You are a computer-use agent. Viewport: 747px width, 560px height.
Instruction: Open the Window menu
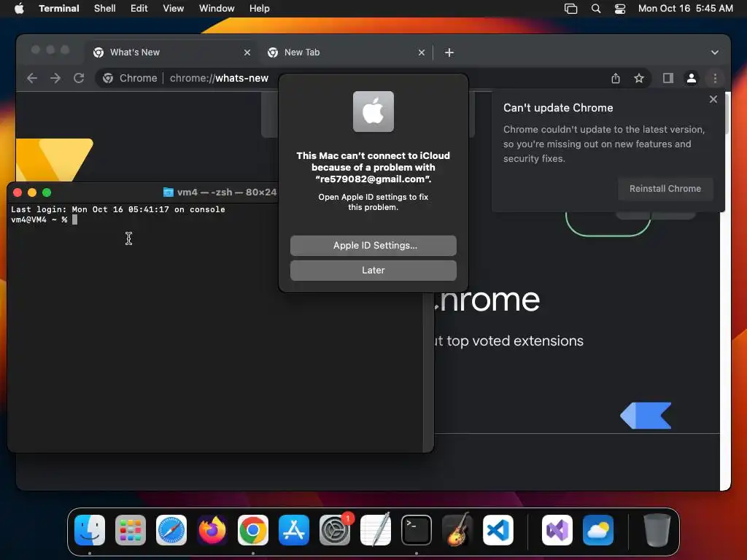pos(217,8)
